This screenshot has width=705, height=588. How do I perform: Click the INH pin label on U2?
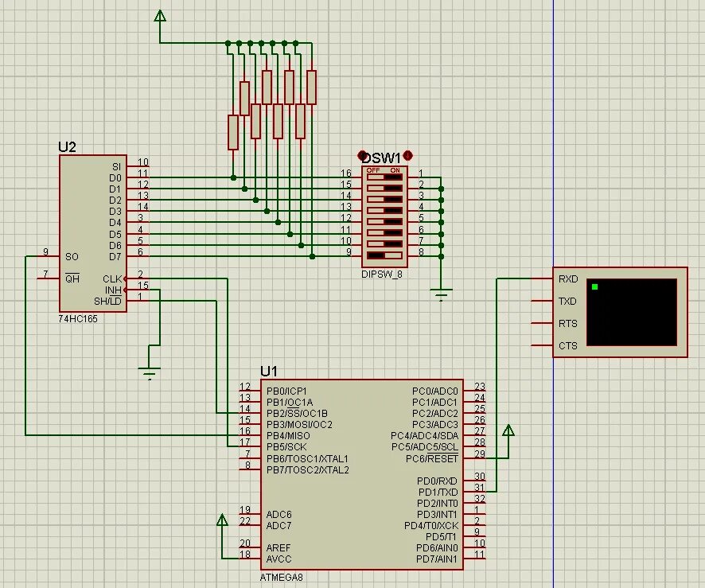coord(113,290)
